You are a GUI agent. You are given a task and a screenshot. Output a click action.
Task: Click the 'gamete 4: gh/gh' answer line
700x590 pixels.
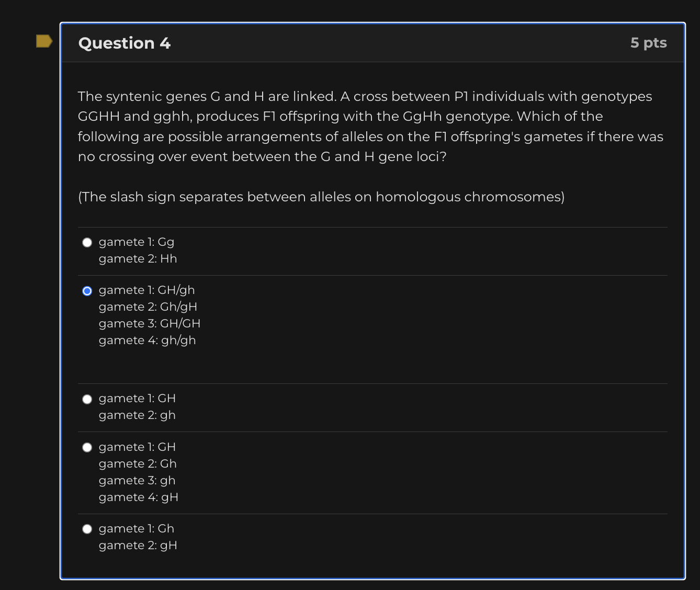pos(148,341)
